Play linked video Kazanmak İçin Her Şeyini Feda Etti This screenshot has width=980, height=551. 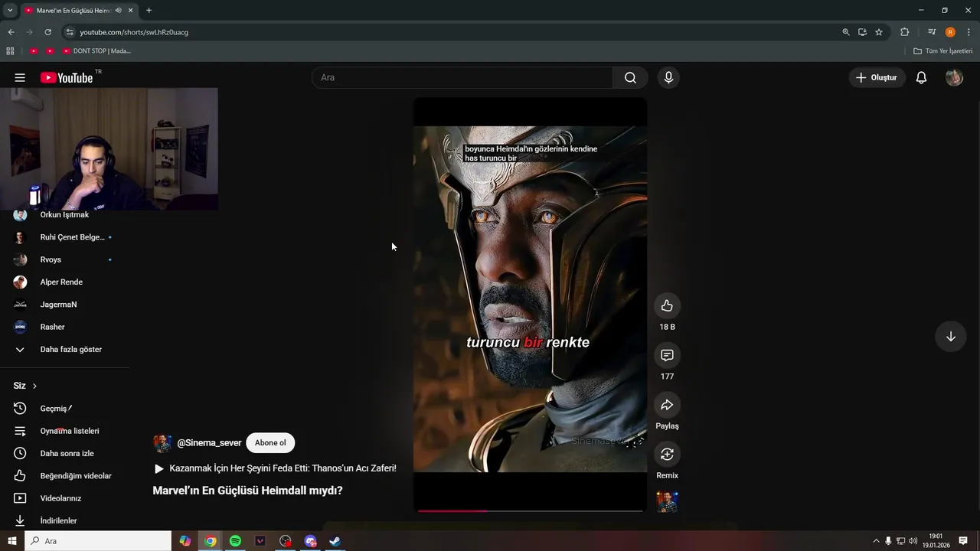click(x=276, y=468)
